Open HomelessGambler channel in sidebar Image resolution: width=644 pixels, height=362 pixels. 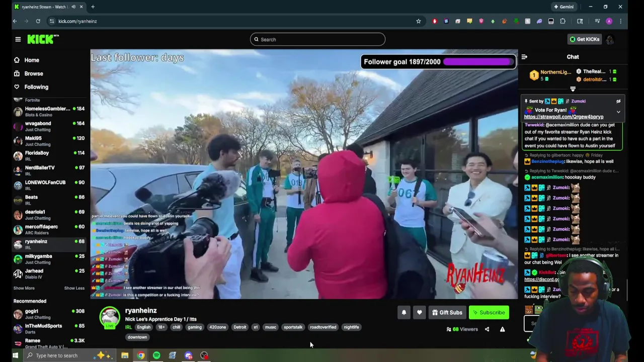(49, 111)
